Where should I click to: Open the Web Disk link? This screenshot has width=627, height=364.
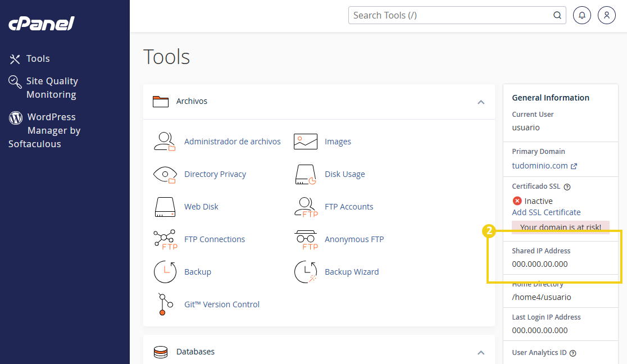point(201,207)
